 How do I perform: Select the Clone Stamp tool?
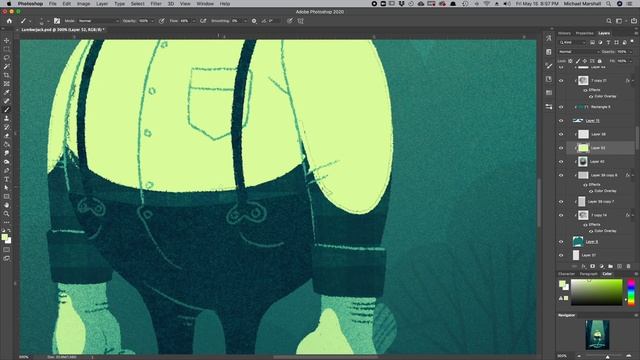7,118
